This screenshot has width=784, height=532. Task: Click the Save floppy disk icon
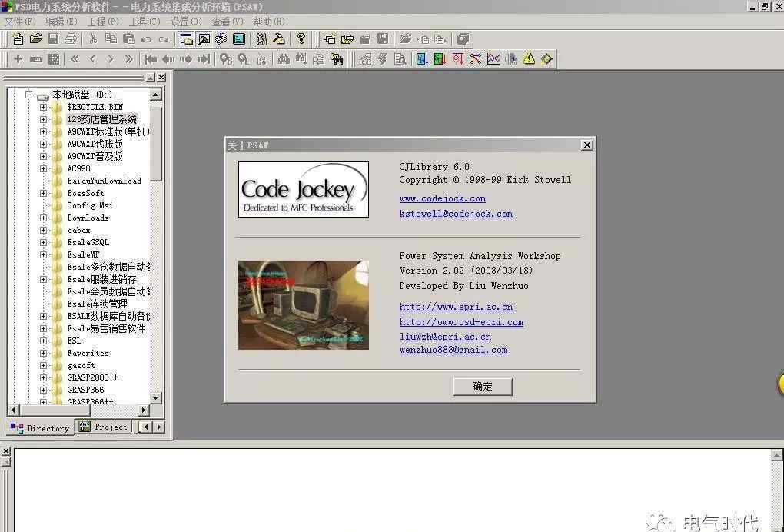(53, 39)
